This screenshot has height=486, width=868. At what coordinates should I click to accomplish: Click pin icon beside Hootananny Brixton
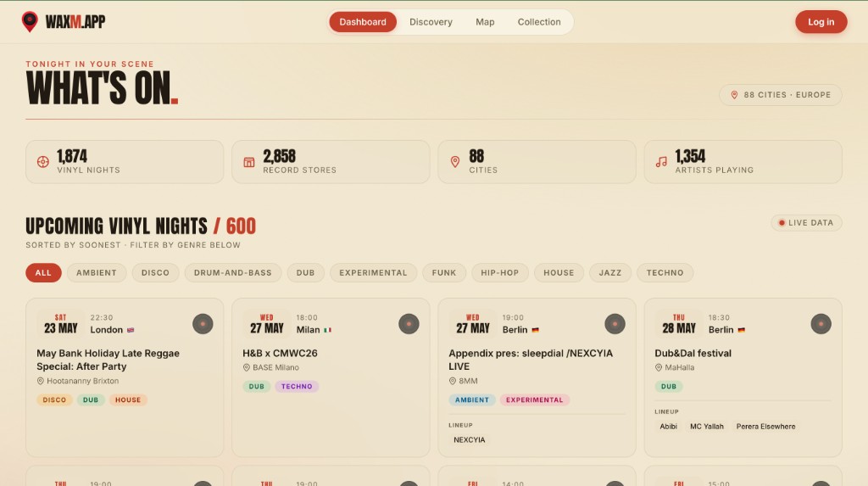[41, 382]
